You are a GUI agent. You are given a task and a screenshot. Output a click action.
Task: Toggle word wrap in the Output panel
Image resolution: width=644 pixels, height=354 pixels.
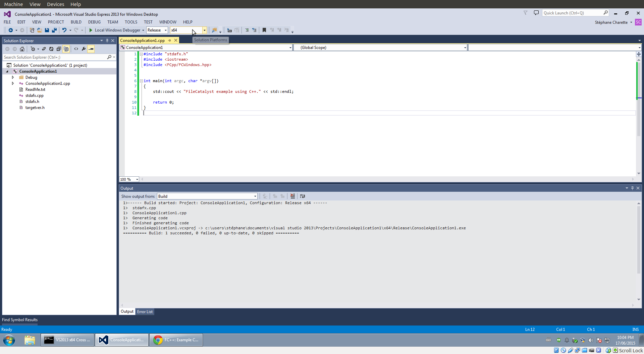coord(302,196)
